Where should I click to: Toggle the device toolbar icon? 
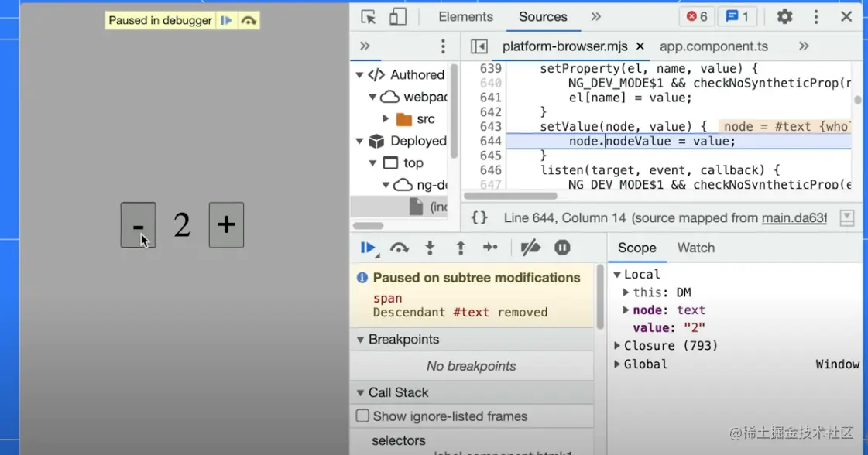coord(397,16)
